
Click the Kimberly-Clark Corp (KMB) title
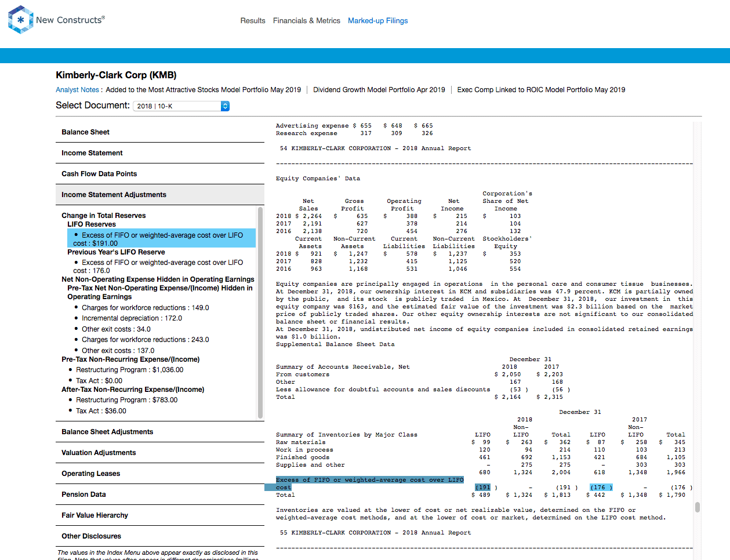click(116, 75)
